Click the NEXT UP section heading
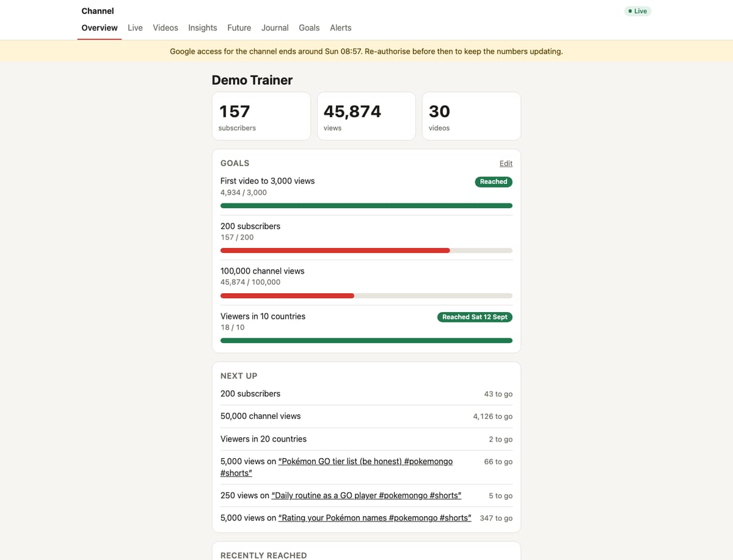The width and height of the screenshot is (733, 560). [239, 376]
